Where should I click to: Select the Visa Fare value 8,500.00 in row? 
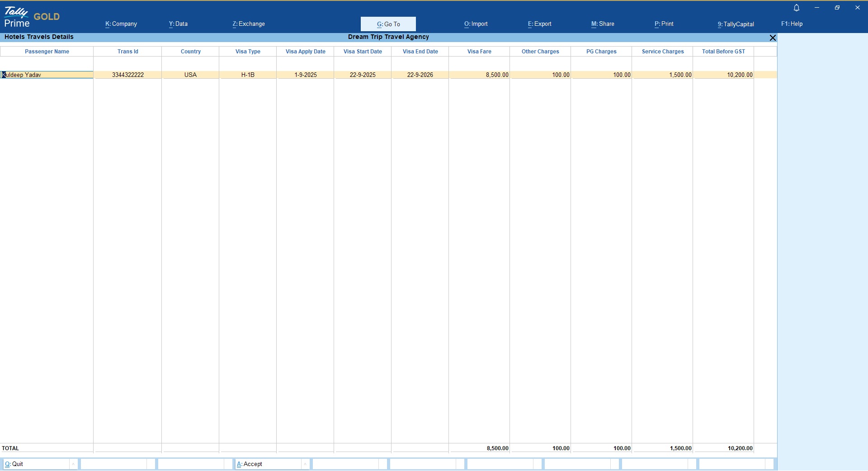pyautogui.click(x=497, y=75)
